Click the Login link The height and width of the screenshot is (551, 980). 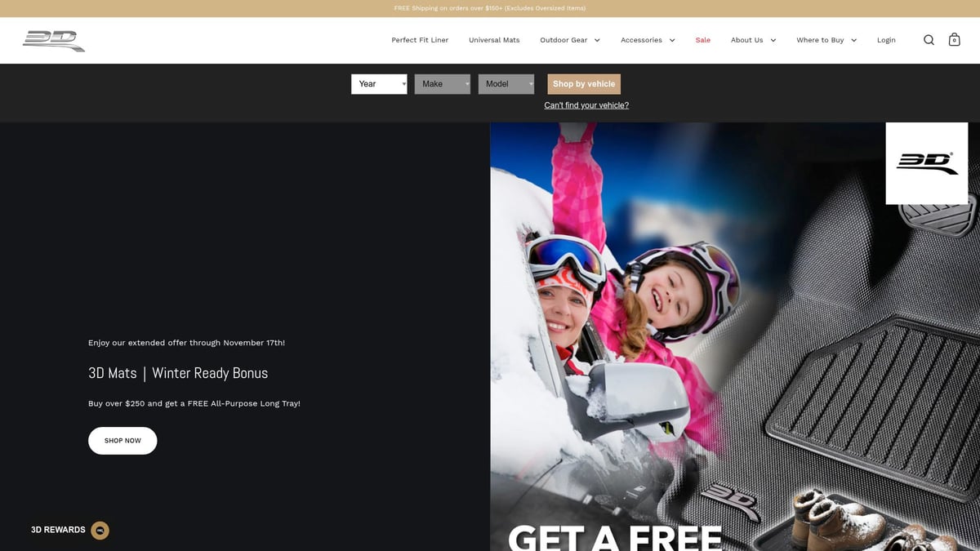(x=886, y=40)
